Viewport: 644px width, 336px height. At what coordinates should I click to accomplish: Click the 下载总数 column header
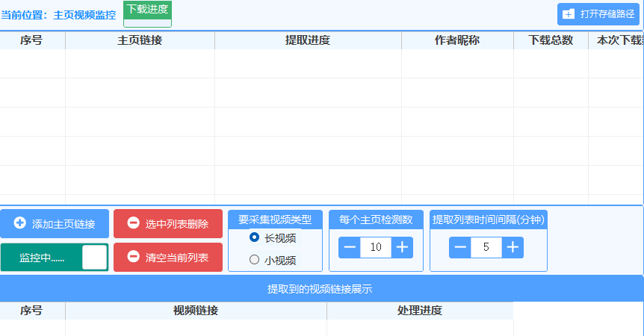[x=551, y=40]
